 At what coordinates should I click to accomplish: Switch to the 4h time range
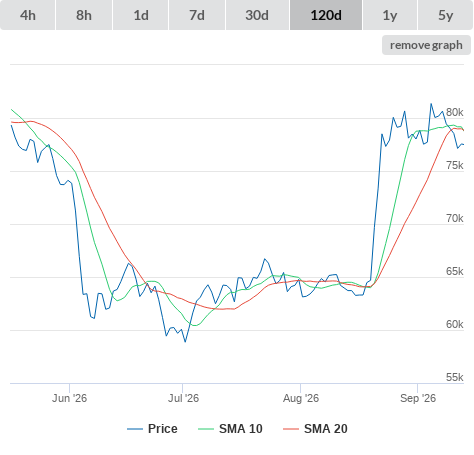coord(28,15)
